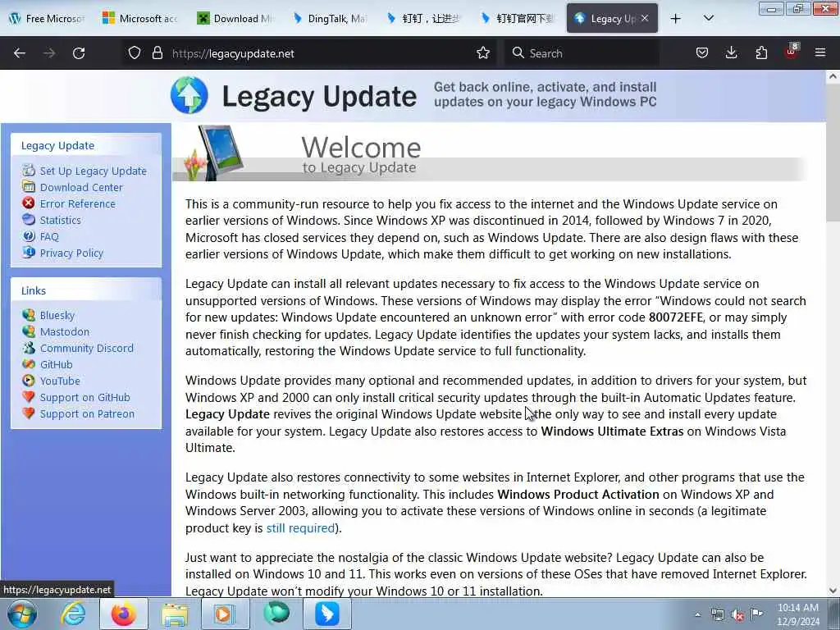
Task: Click the padlock site security icon
Action: point(157,53)
